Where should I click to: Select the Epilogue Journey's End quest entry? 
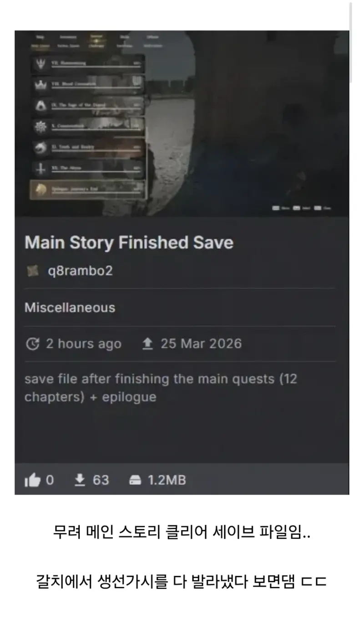[88, 190]
